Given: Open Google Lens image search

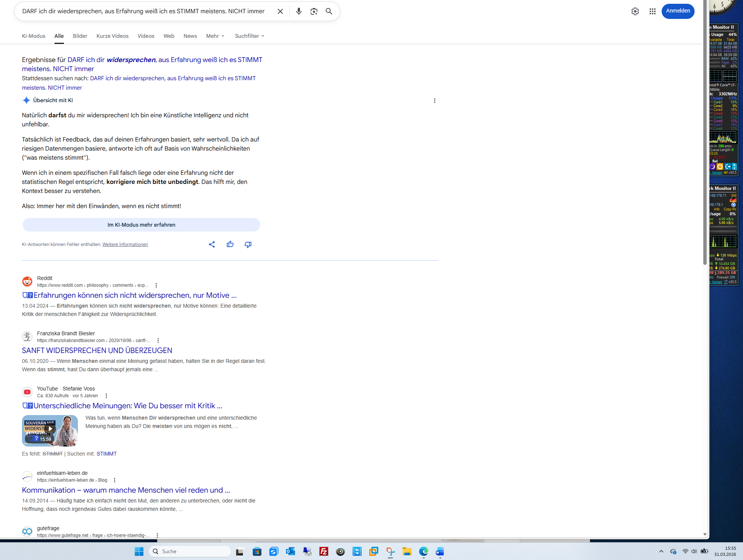Looking at the screenshot, I should click(x=314, y=11).
